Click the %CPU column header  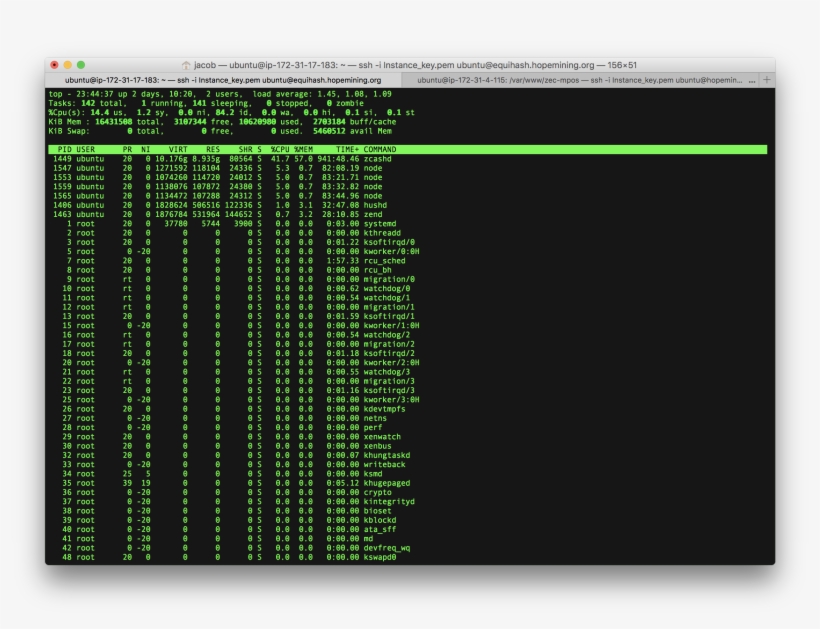coord(280,150)
